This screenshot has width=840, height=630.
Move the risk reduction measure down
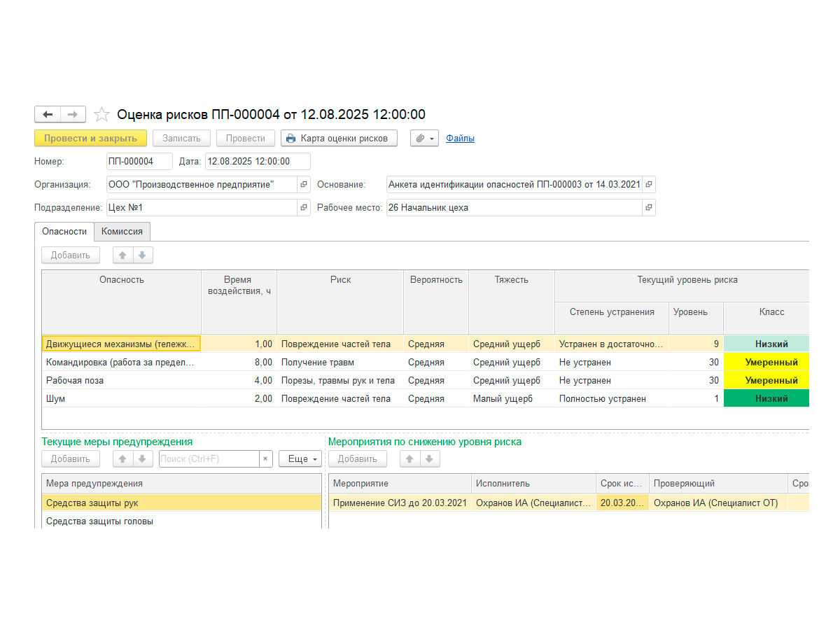tap(429, 459)
